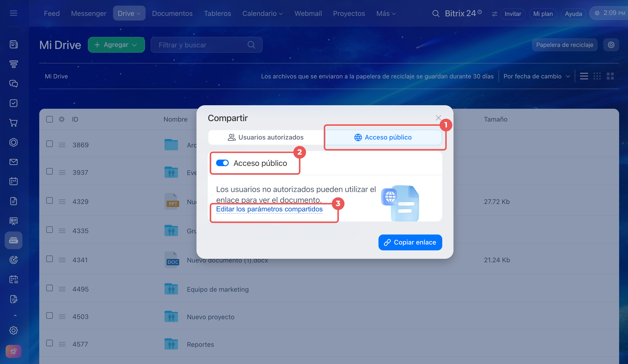Toggle the Acceso público switch off
628x364 pixels.
(222, 163)
